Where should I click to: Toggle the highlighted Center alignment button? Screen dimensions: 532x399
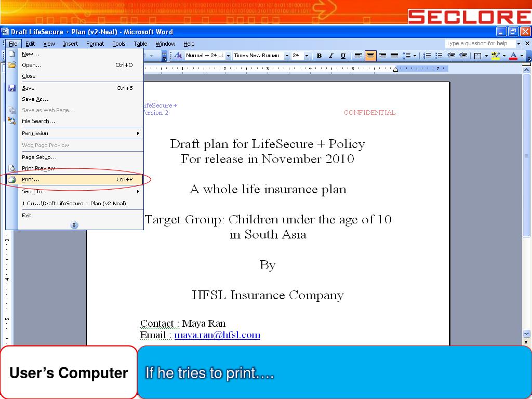tap(370, 56)
